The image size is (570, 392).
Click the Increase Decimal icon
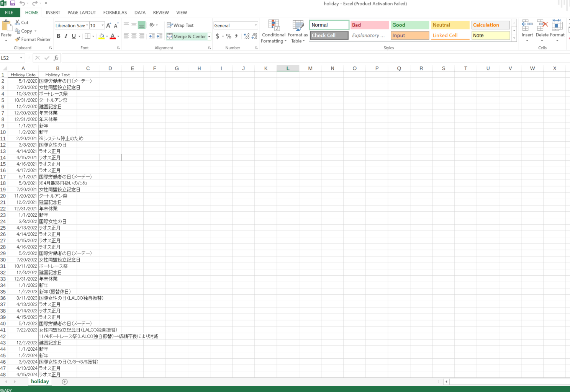[247, 36]
